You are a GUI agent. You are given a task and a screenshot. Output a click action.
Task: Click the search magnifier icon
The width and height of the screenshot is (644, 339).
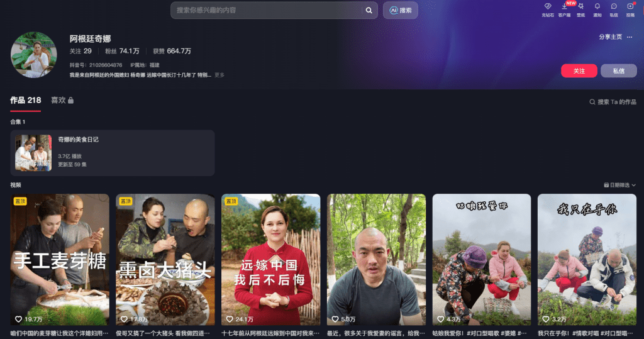369,10
